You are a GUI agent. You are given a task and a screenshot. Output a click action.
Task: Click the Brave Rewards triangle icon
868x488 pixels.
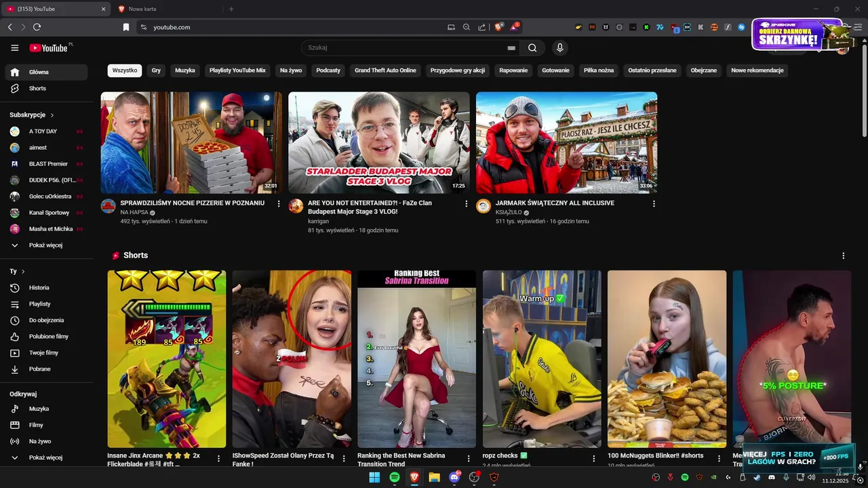[514, 27]
